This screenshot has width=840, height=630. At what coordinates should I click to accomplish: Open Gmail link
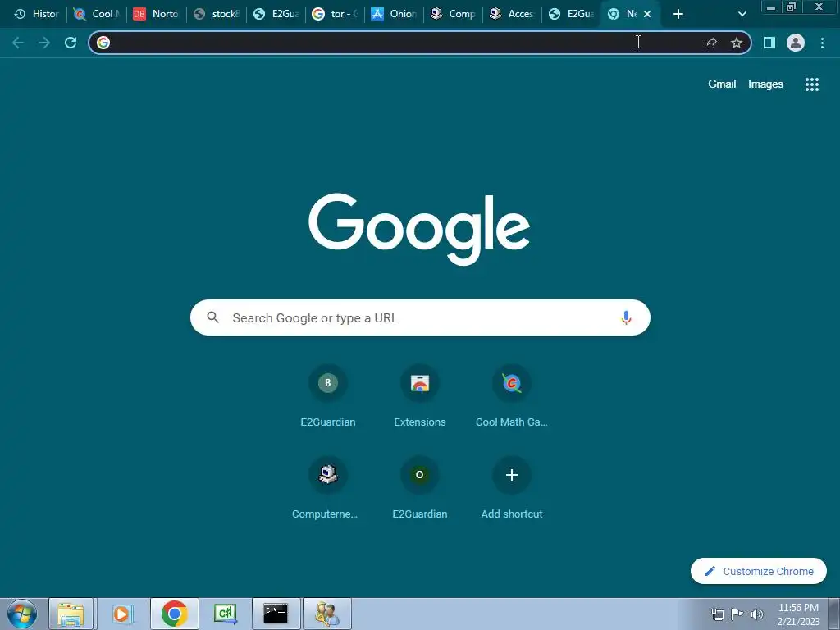click(722, 84)
